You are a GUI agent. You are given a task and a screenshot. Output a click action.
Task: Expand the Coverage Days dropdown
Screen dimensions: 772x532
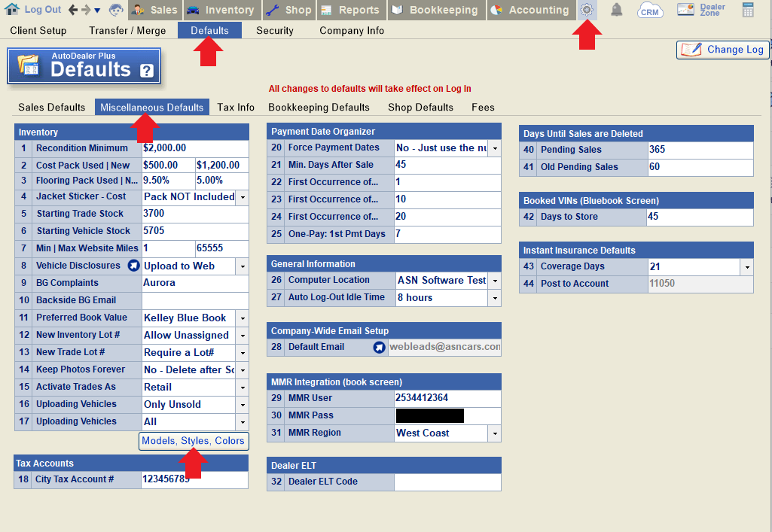tap(747, 267)
